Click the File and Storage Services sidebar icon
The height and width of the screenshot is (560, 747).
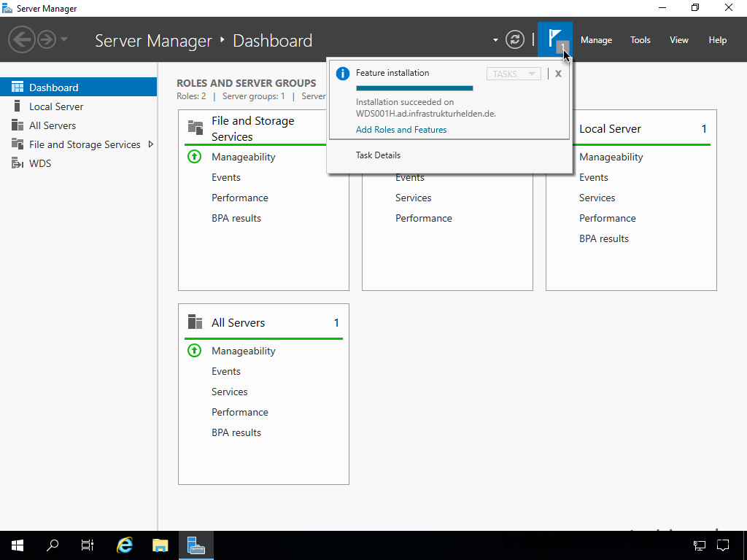[x=18, y=144]
